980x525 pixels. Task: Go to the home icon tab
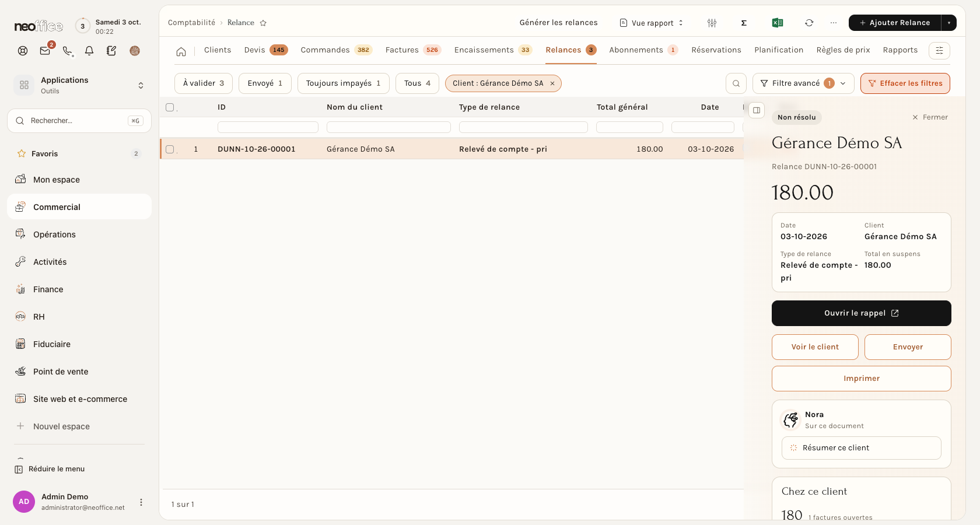[x=181, y=51]
